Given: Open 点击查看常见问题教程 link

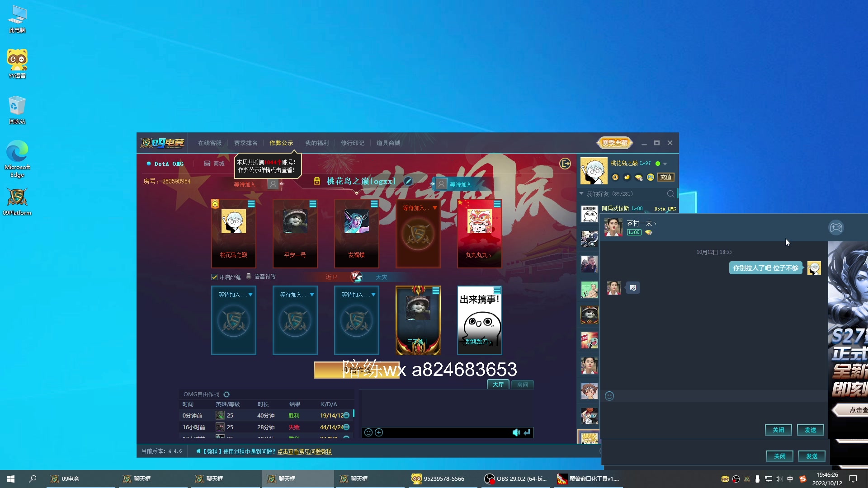Looking at the screenshot, I should coord(304,451).
